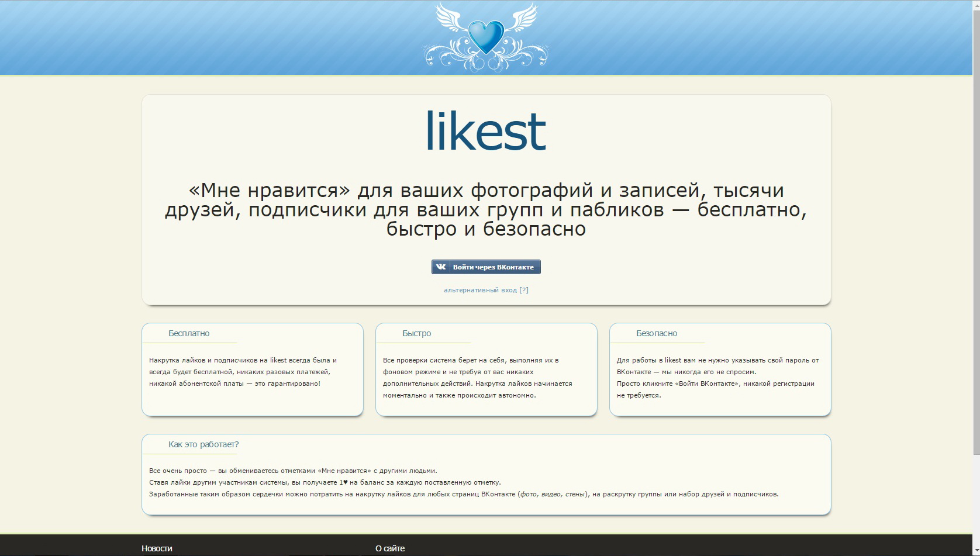Screen dimensions: 980x556
Task: Click the Безопасно card heading
Action: [x=657, y=333]
